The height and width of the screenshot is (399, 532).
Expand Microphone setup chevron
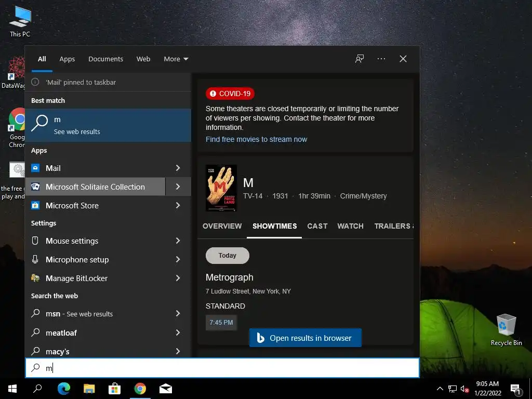click(178, 260)
